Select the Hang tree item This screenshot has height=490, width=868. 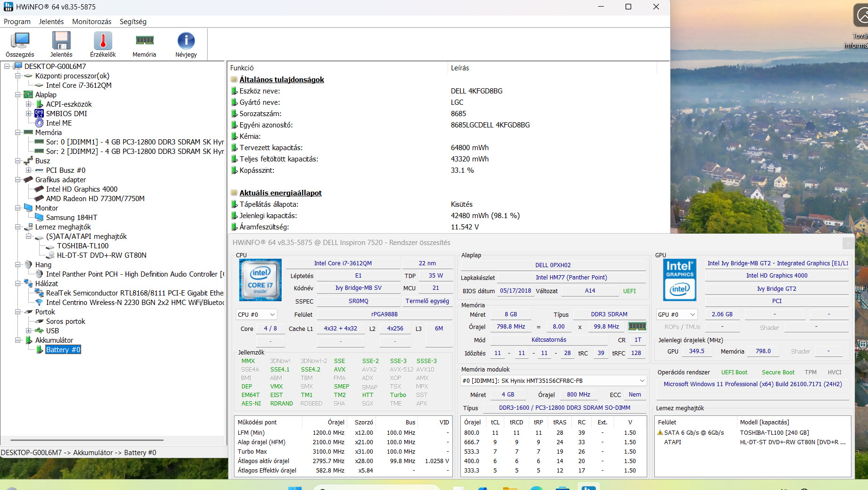pyautogui.click(x=43, y=264)
